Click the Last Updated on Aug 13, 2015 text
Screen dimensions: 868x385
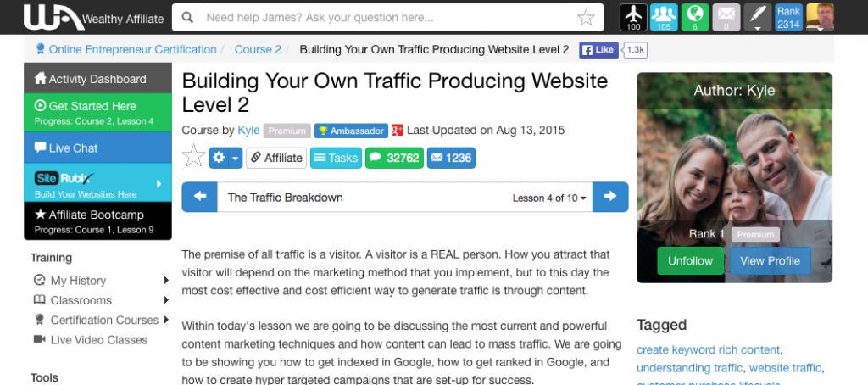point(486,131)
